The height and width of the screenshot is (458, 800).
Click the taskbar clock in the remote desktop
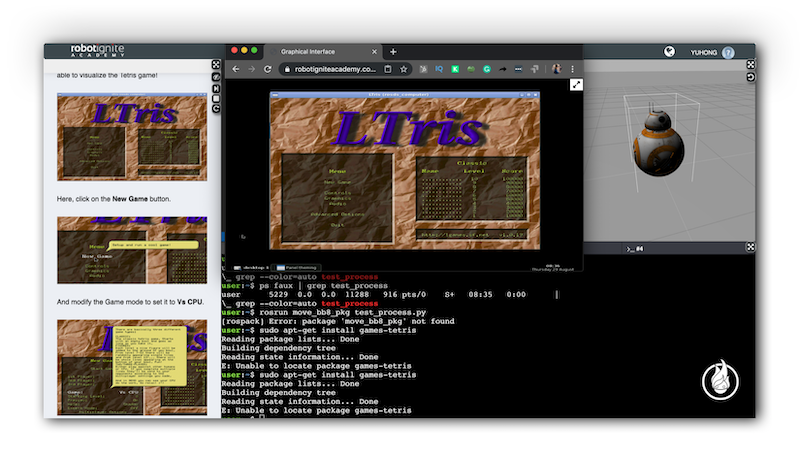point(553,267)
